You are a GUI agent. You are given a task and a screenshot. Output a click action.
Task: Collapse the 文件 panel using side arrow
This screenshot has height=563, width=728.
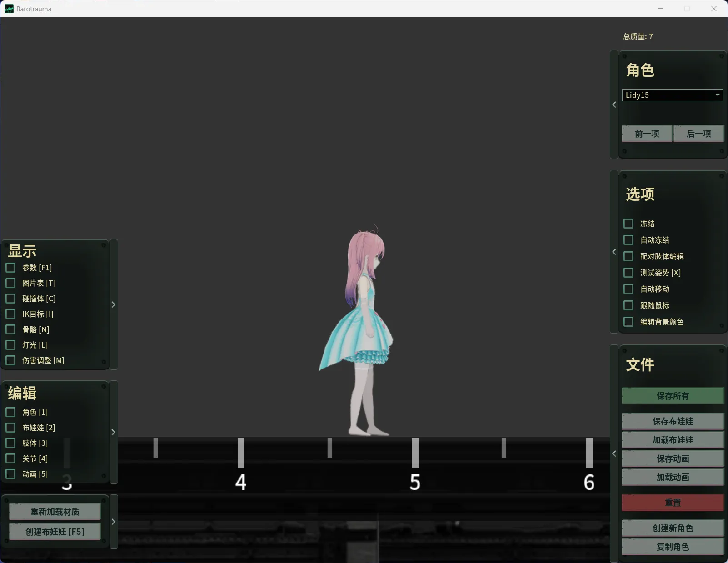point(614,453)
